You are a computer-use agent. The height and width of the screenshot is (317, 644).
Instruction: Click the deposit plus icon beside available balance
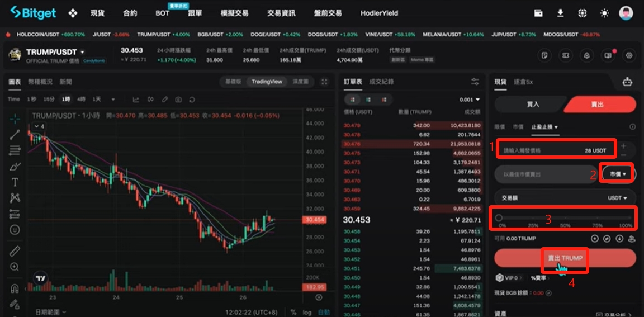coord(595,238)
